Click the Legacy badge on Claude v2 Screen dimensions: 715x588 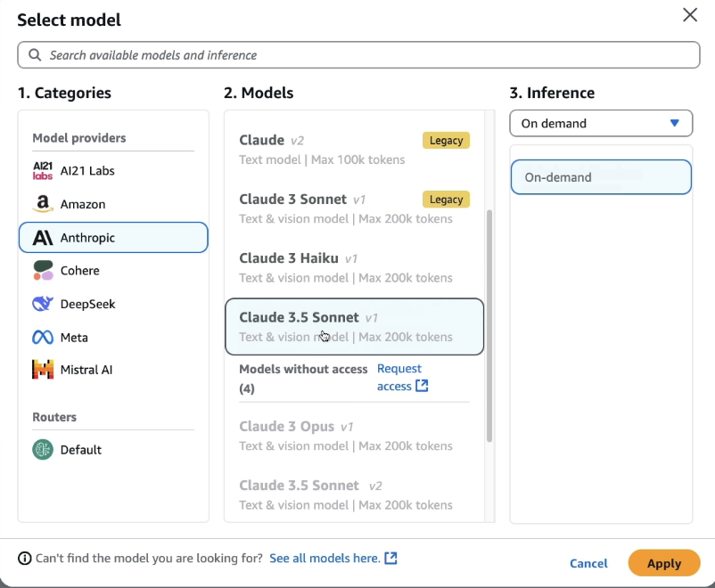pos(446,141)
